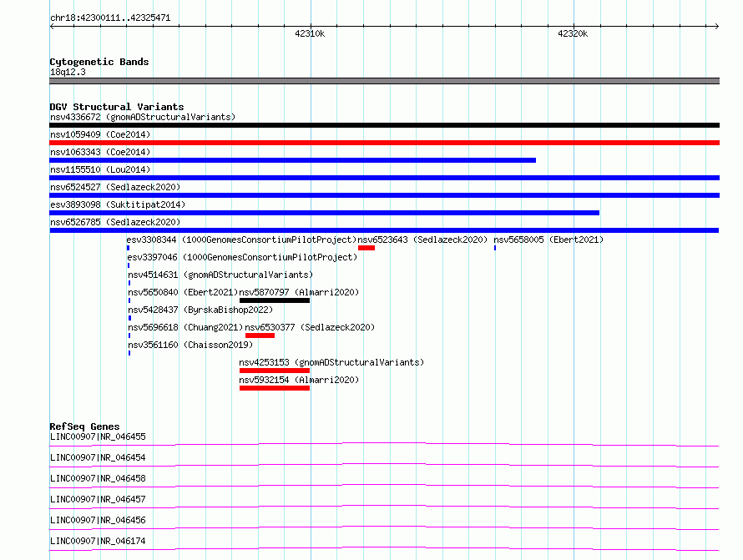Click the nsv4336672 (gnomADStructuralVariants) label
Viewport: 743px width, 560px height.
tap(143, 117)
